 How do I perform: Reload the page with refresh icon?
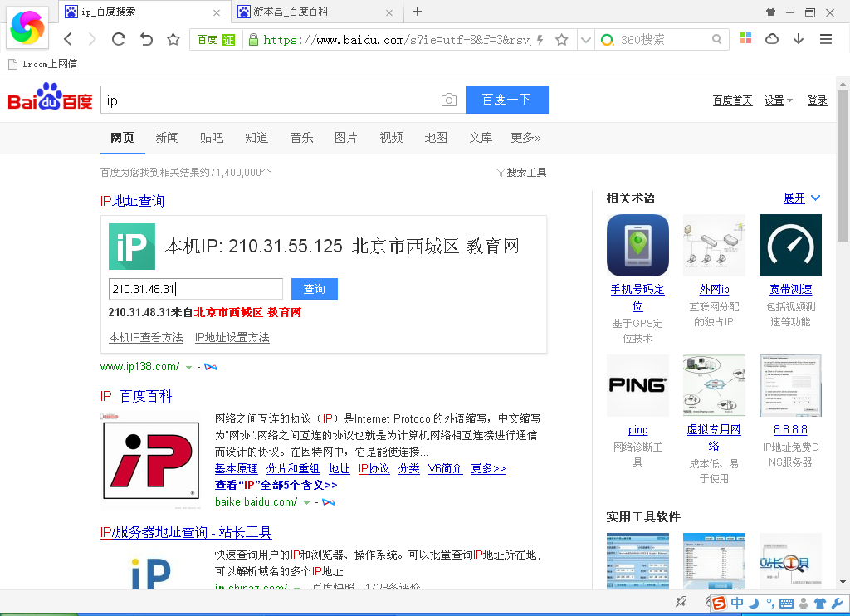(119, 39)
